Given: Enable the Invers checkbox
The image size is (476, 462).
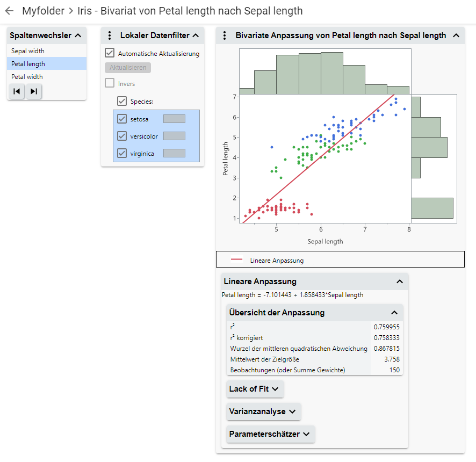Looking at the screenshot, I should 110,83.
